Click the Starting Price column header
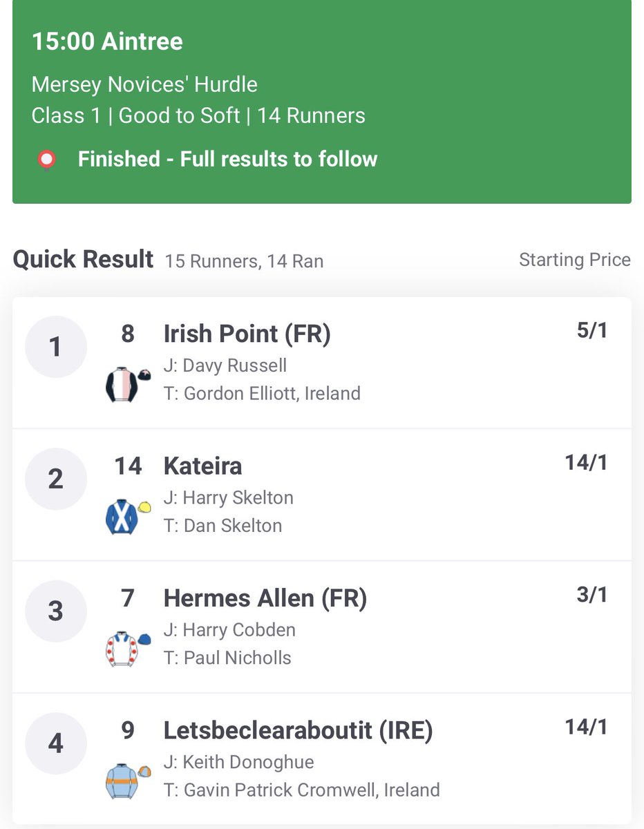644x829 pixels. tap(574, 260)
